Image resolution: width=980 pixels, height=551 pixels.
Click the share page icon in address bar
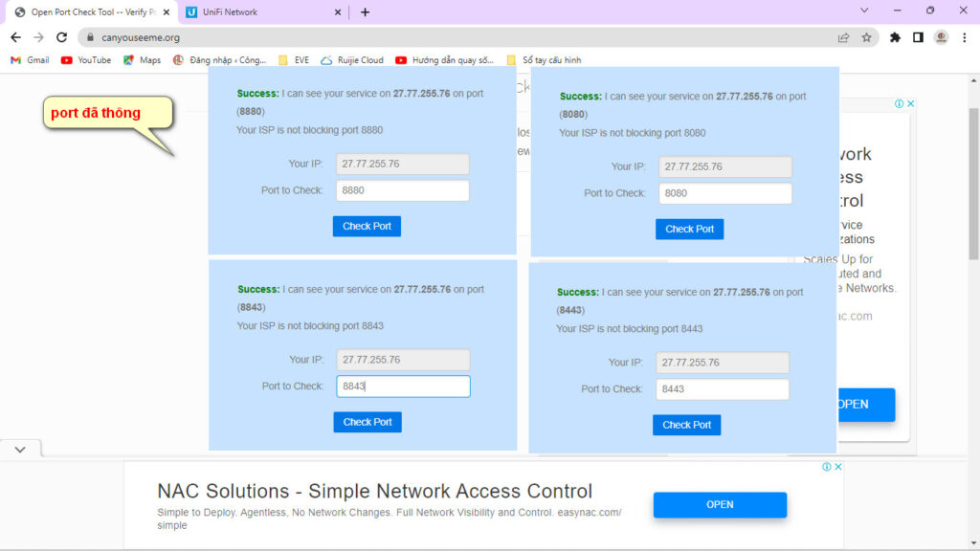[x=843, y=37]
